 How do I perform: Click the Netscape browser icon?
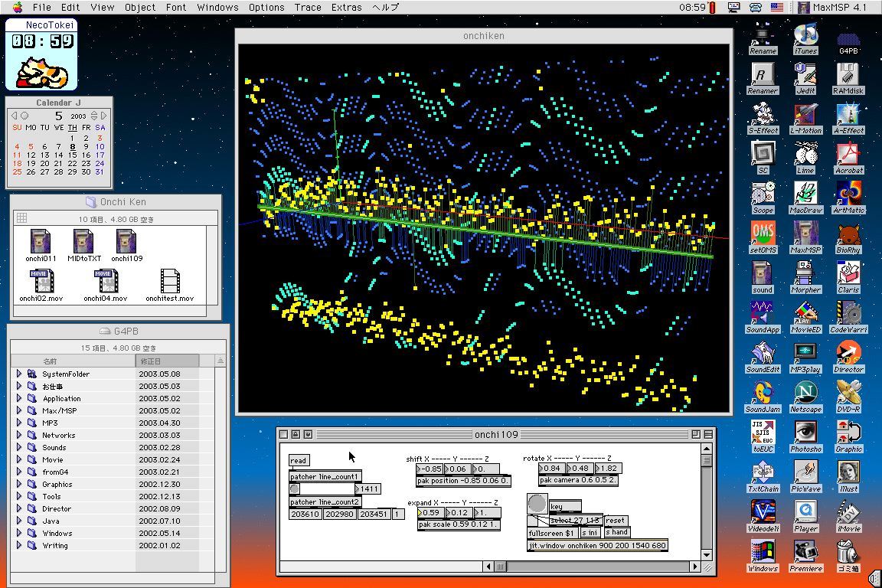click(805, 393)
